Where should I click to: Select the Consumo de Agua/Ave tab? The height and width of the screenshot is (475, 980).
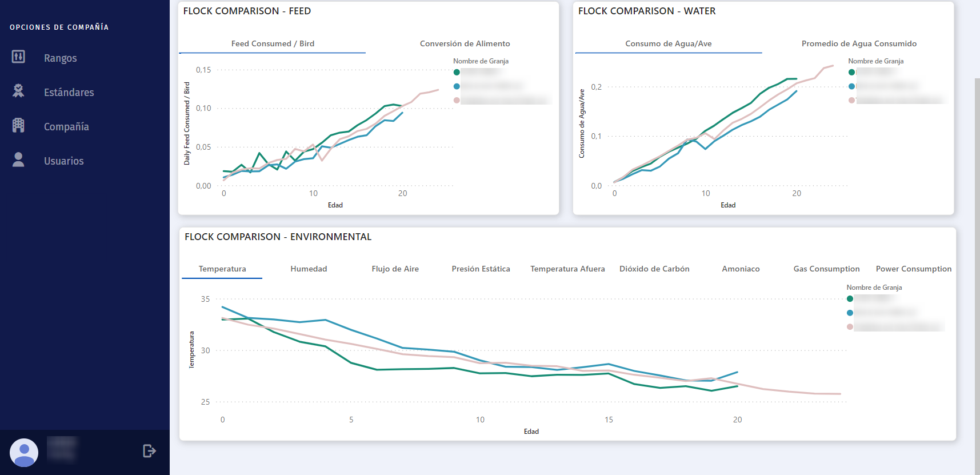669,44
